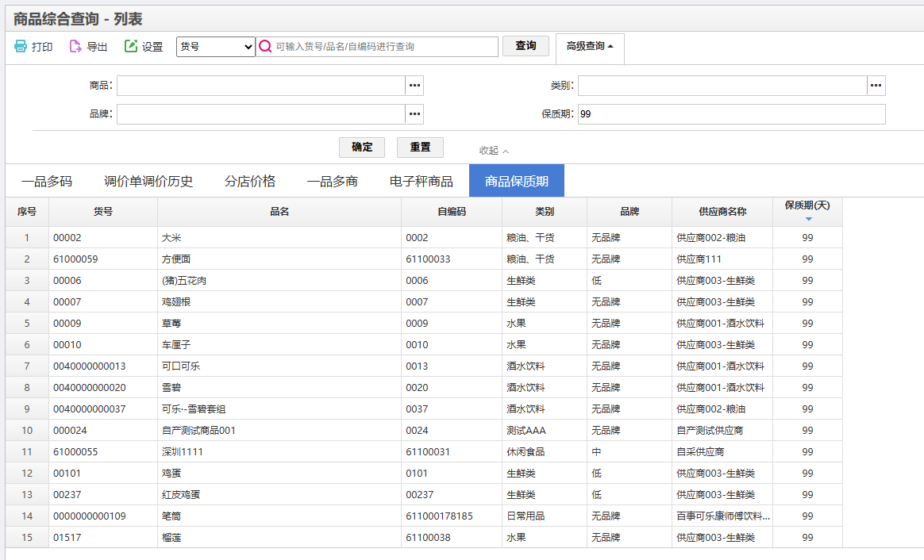
Task: Click the 打印 label in toolbar
Action: coord(42,47)
